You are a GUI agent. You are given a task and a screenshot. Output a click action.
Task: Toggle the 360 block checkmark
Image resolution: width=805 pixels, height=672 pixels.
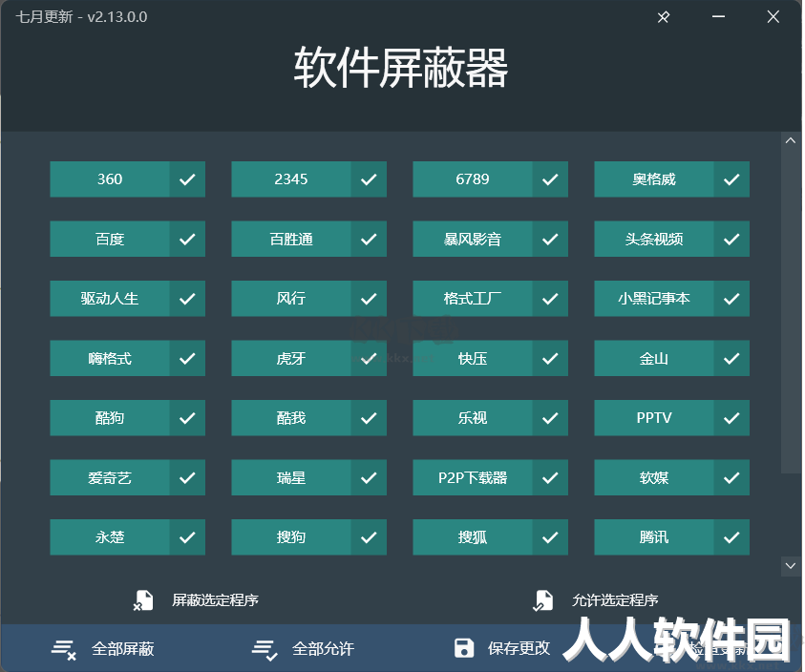(x=187, y=179)
